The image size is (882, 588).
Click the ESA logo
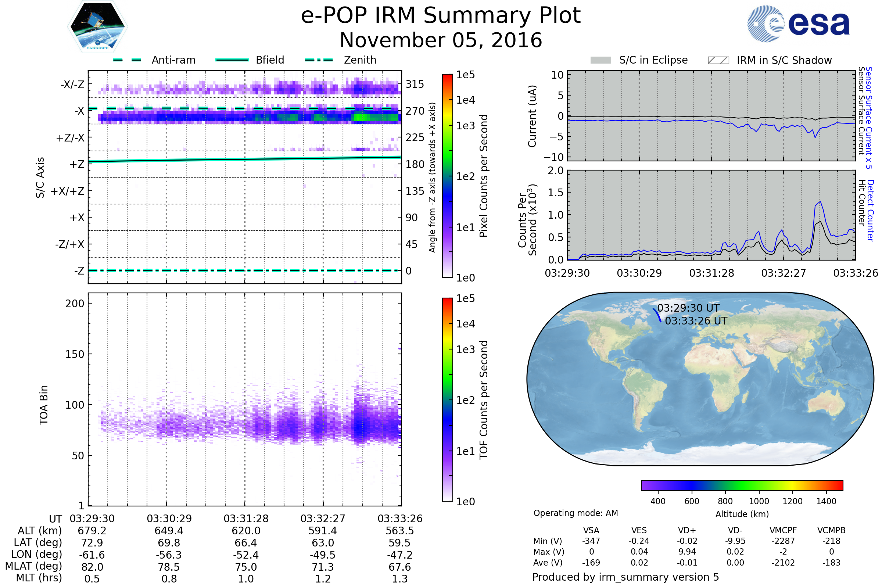(x=798, y=23)
